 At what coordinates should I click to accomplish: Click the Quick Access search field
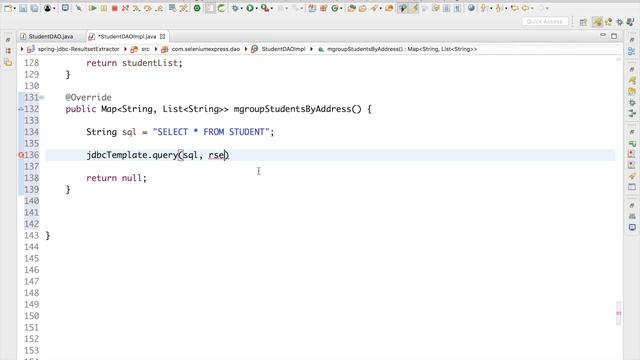pos(544,22)
